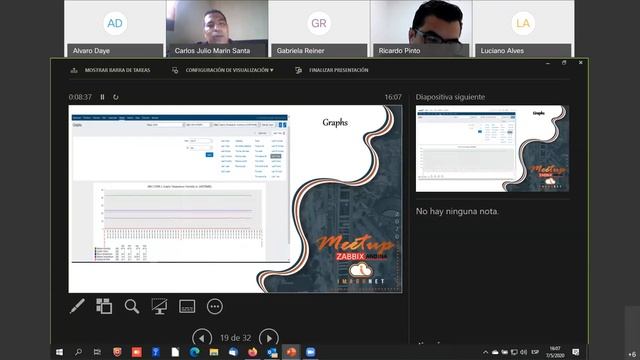This screenshot has width=640, height=360.
Task: Toggle the subtitles button
Action: pyautogui.click(x=187, y=306)
